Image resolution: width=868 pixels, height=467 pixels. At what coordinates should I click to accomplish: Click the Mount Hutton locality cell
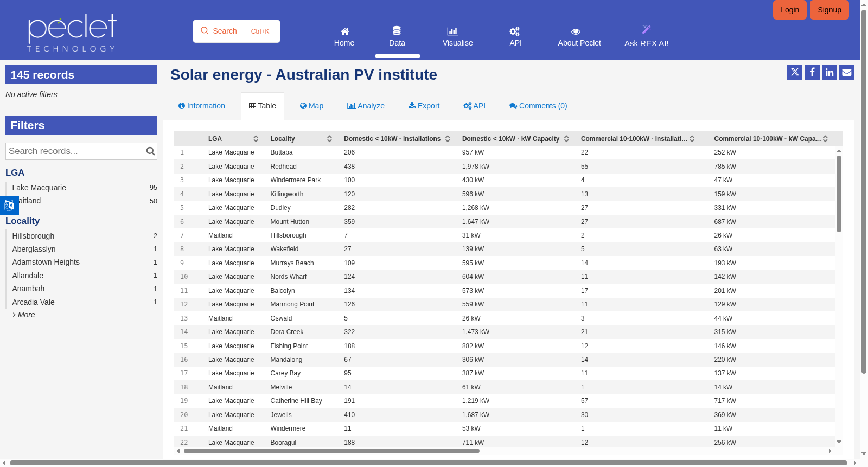[290, 222]
